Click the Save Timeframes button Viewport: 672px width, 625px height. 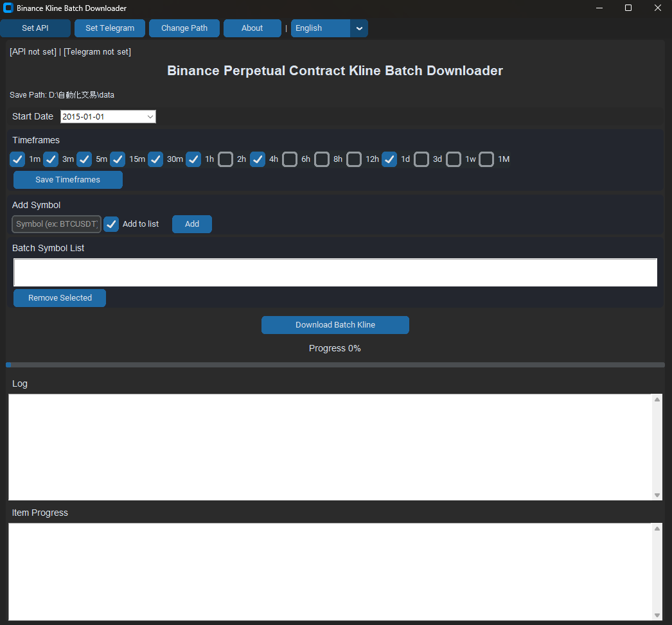67,180
